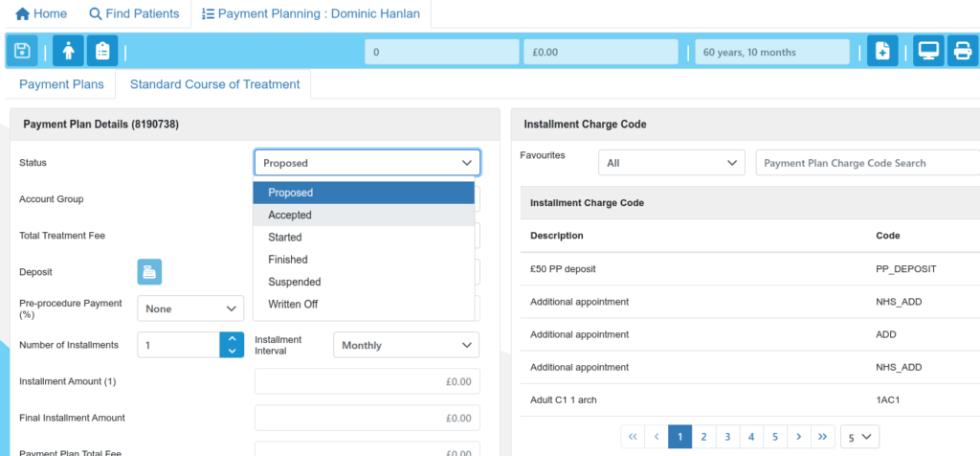Open the Installment Interval Monthly dropdown
Screen dimensions: 980x456
point(406,345)
